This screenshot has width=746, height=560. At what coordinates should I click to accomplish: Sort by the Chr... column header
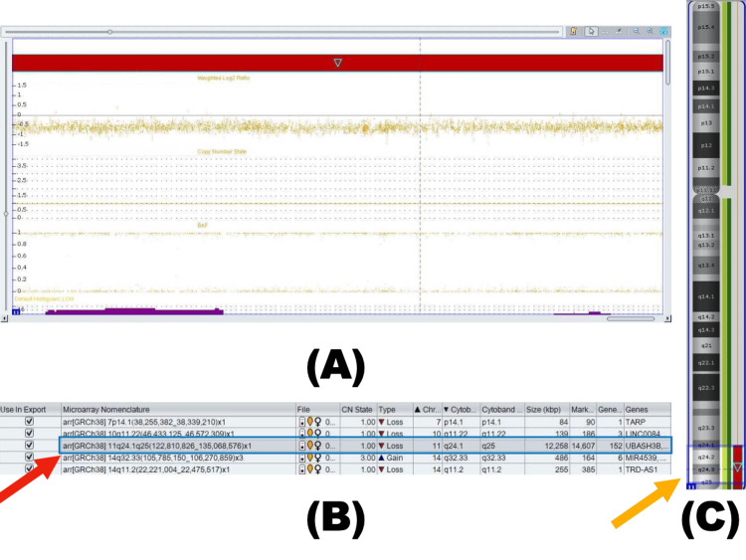tap(428, 409)
